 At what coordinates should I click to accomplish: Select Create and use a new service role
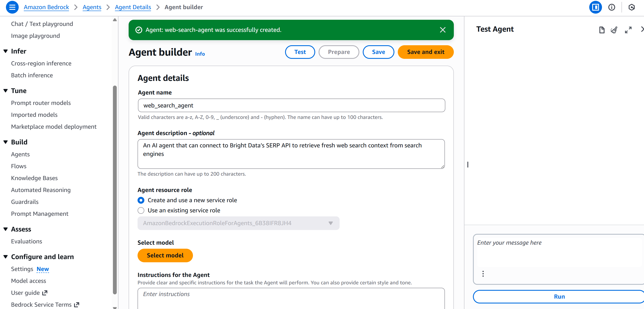[x=141, y=200]
